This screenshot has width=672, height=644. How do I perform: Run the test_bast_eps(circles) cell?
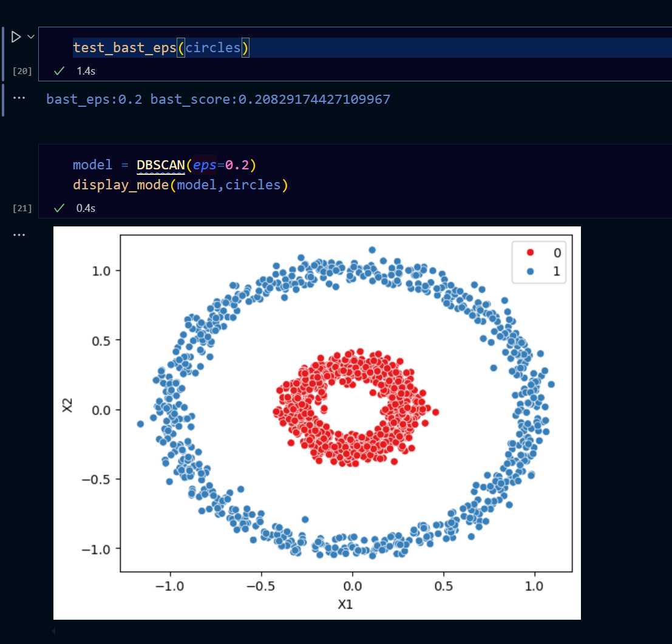(16, 37)
